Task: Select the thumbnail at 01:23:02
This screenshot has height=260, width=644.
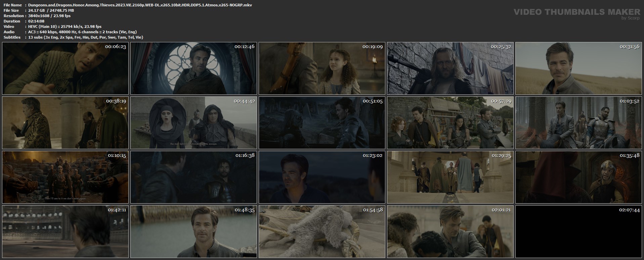Action: tap(322, 177)
